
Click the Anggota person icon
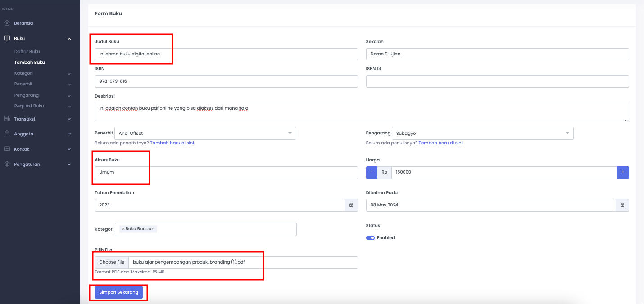(7, 134)
